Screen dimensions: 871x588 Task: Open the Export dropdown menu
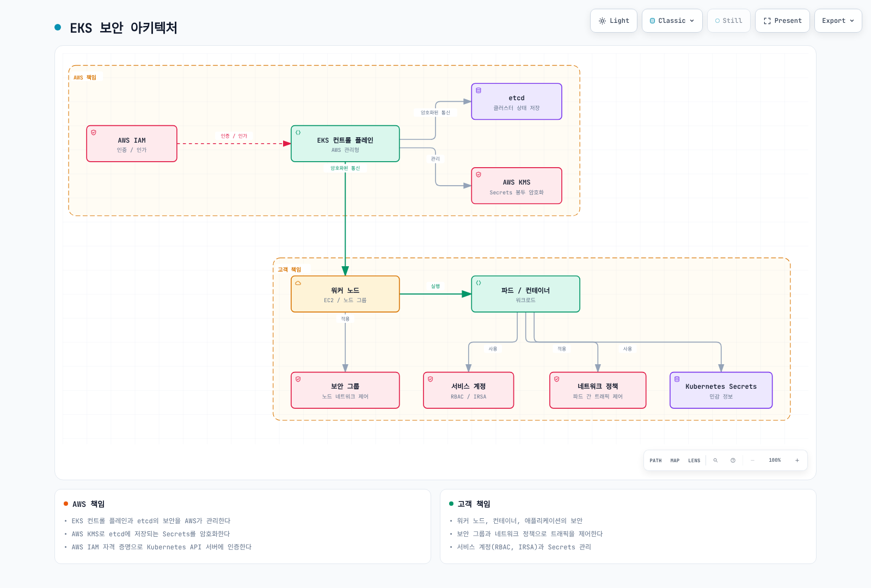click(838, 21)
